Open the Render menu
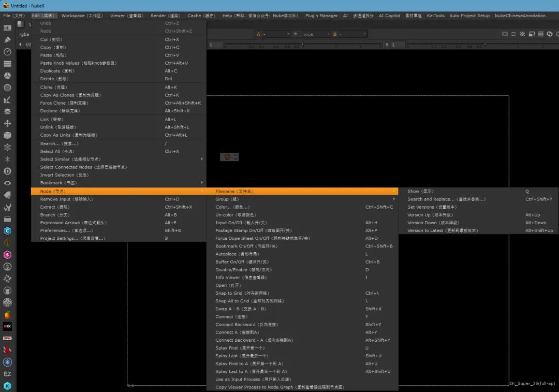Screen dimensions: 559x392 pyautogui.click(x=165, y=16)
